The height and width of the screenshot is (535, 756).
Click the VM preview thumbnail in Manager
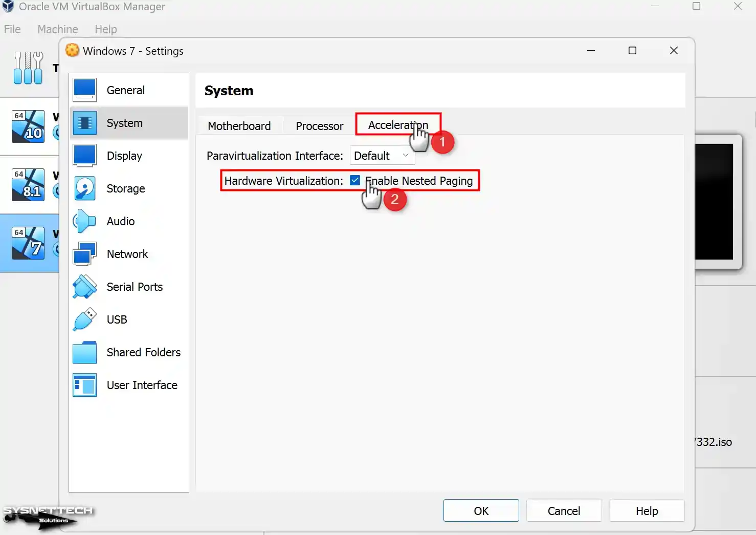point(717,202)
